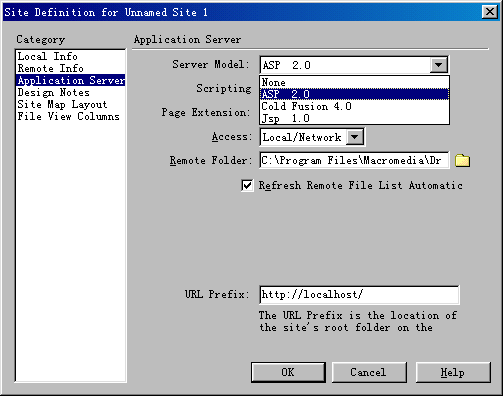503x396 pixels.
Task: Click the 'Access:' label
Action: click(x=232, y=137)
